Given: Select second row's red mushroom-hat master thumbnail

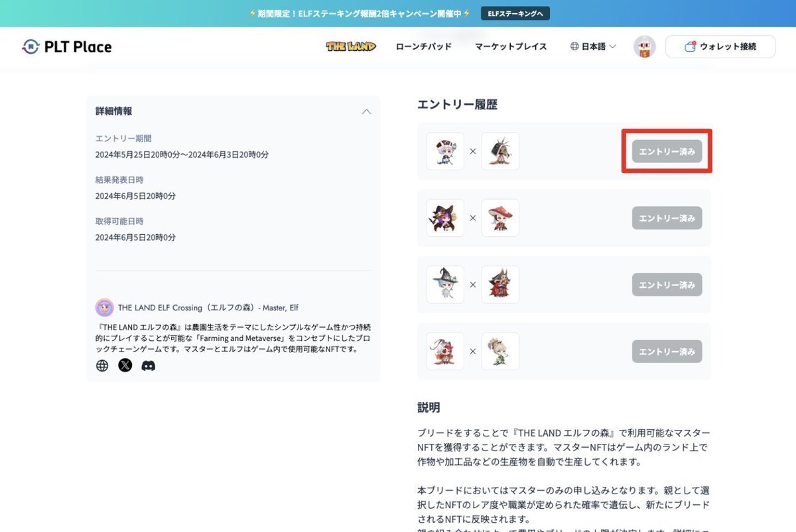Looking at the screenshot, I should tap(500, 218).
